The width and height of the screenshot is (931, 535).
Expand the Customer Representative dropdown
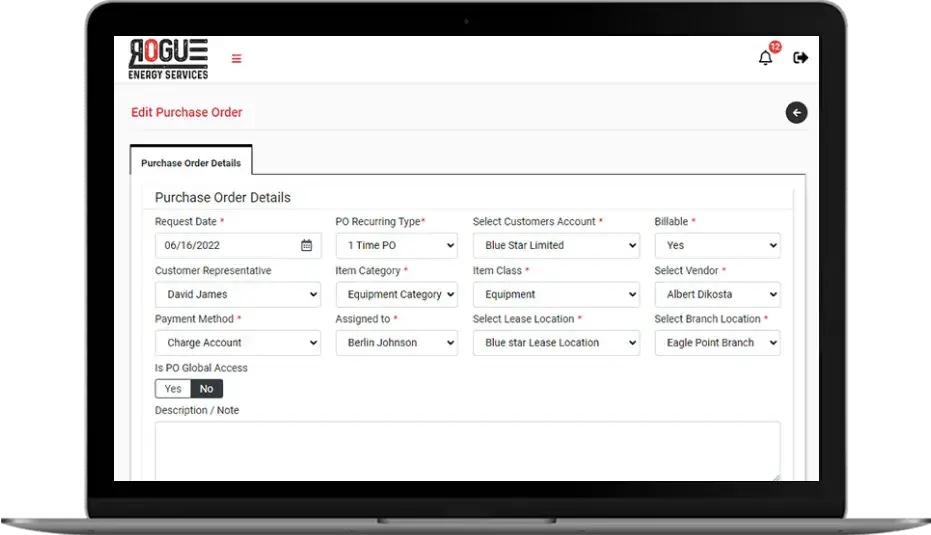(x=237, y=294)
